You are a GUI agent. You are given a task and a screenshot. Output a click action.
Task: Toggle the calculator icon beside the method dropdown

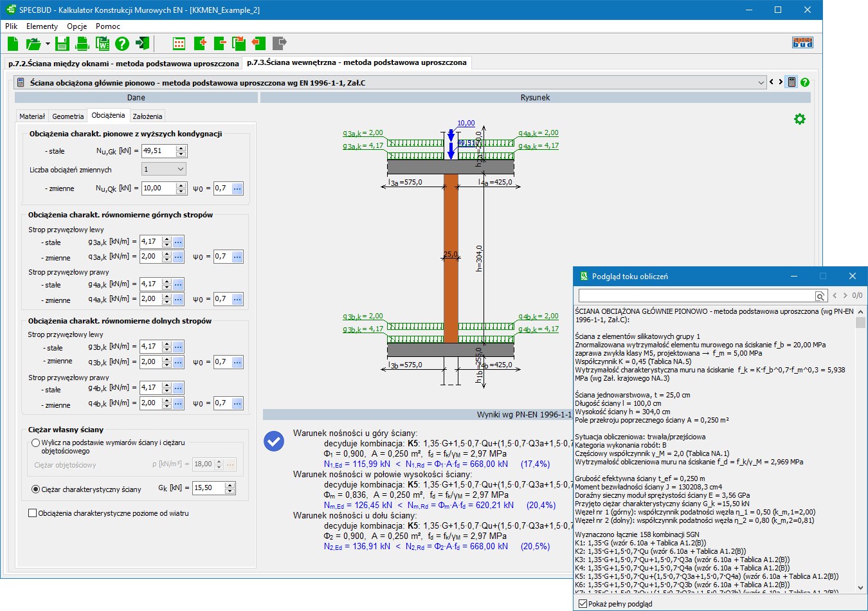coord(791,82)
